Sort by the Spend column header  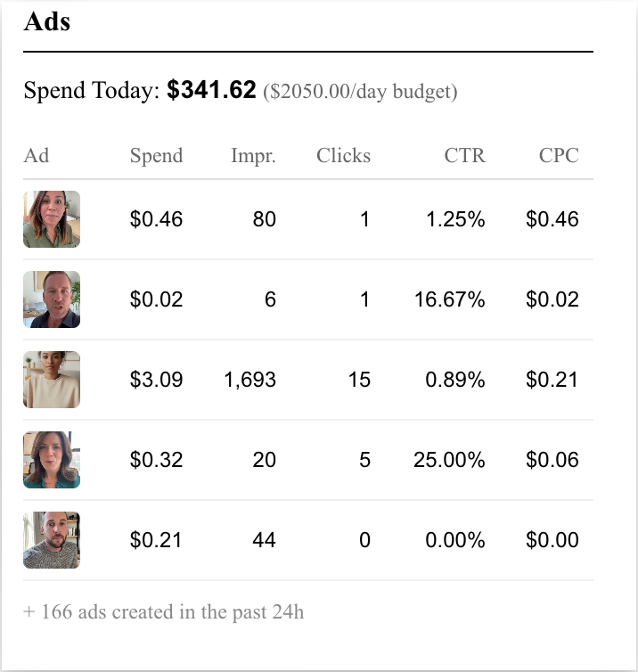click(x=156, y=155)
